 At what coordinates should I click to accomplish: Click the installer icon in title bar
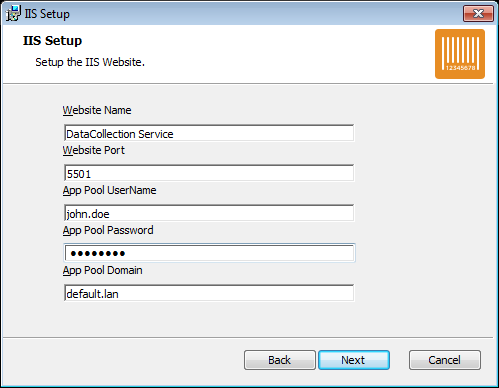[13, 14]
